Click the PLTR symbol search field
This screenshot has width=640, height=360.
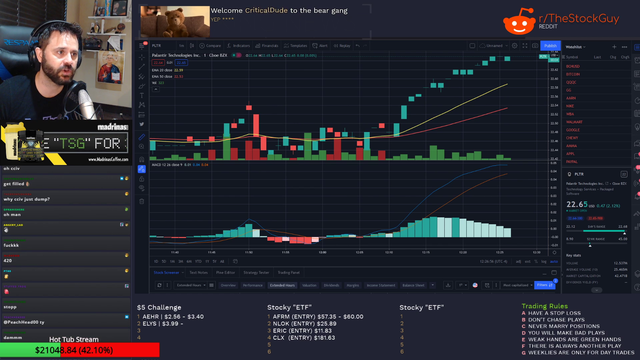point(162,46)
